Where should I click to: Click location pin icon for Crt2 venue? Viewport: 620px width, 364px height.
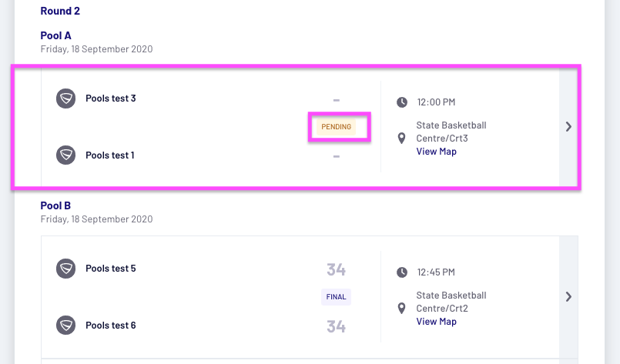402,309
